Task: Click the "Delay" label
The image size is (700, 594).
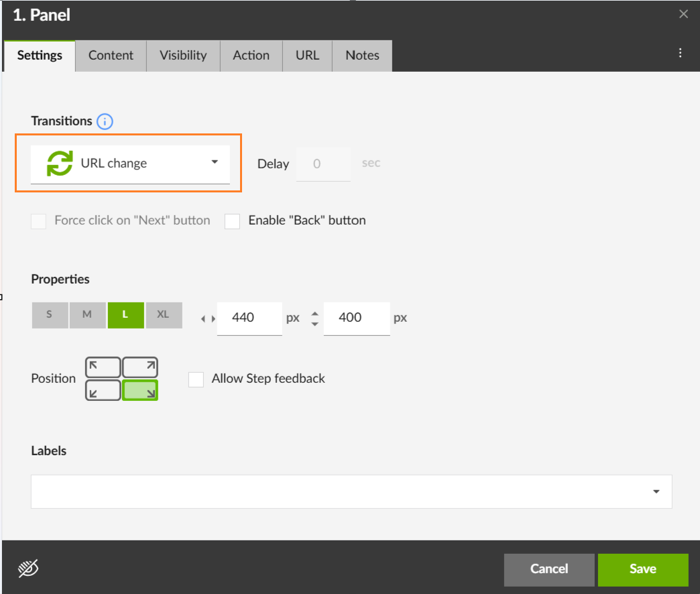Action: coord(273,164)
